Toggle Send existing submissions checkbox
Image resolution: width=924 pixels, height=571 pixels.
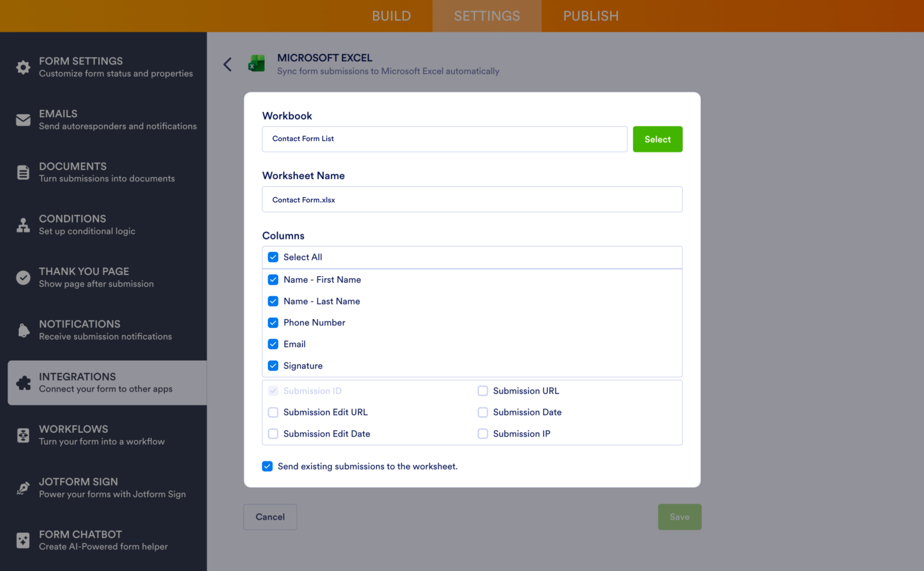click(267, 466)
